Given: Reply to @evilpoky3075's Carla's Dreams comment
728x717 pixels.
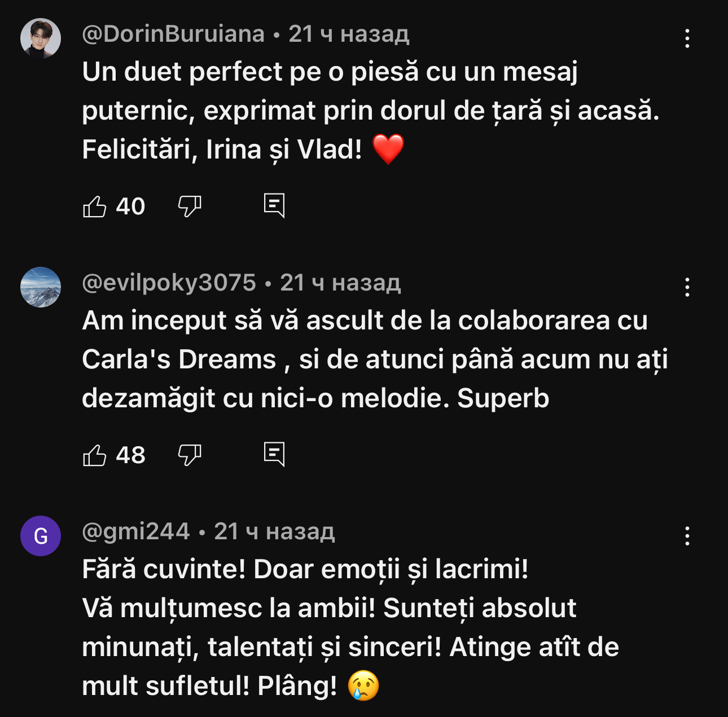Looking at the screenshot, I should [274, 455].
